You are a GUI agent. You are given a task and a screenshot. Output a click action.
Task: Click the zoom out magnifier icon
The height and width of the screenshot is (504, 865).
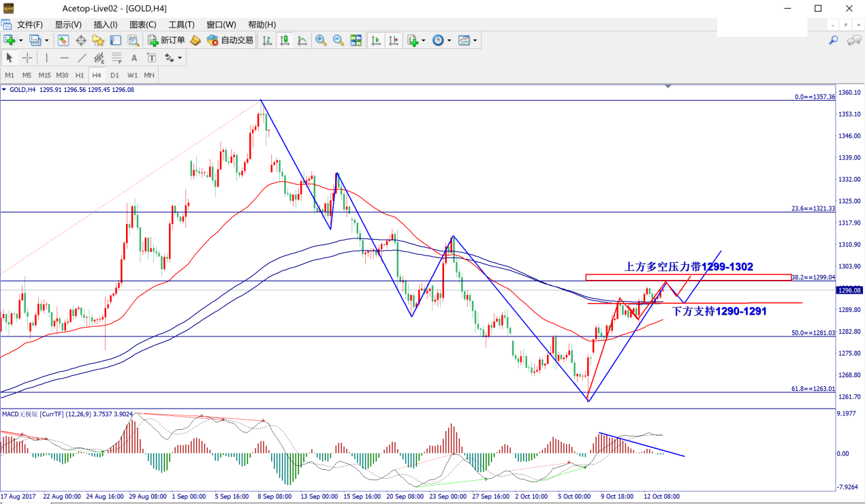[338, 40]
